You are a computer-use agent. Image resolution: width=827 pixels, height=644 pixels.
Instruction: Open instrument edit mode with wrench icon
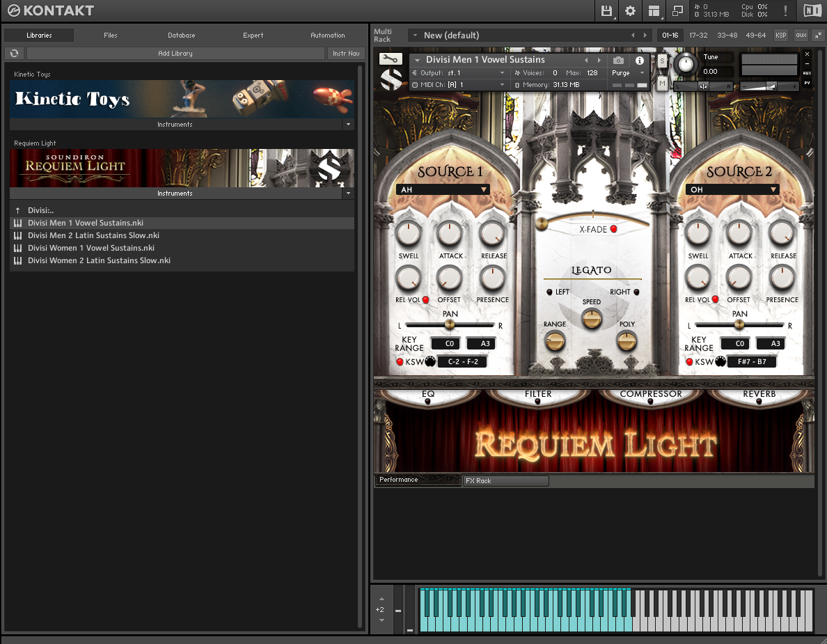[391, 59]
